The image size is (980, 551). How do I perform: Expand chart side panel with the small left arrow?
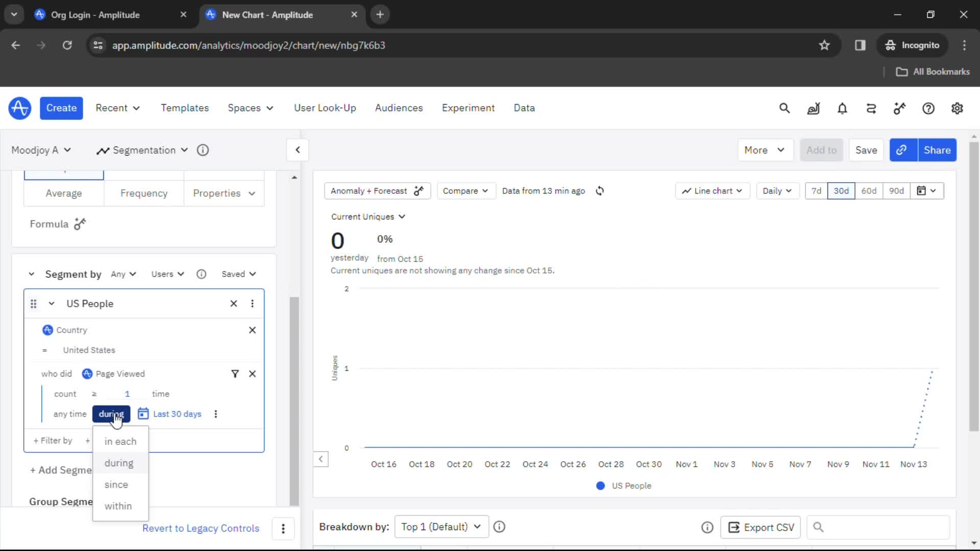tap(321, 459)
